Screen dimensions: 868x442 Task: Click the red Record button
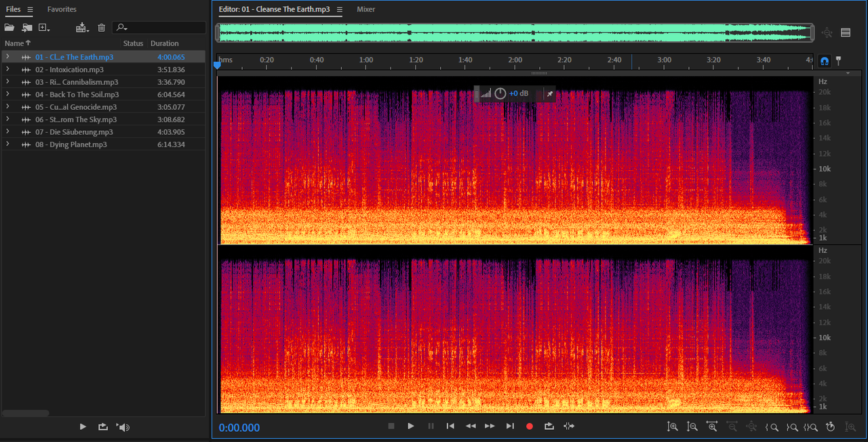tap(530, 426)
